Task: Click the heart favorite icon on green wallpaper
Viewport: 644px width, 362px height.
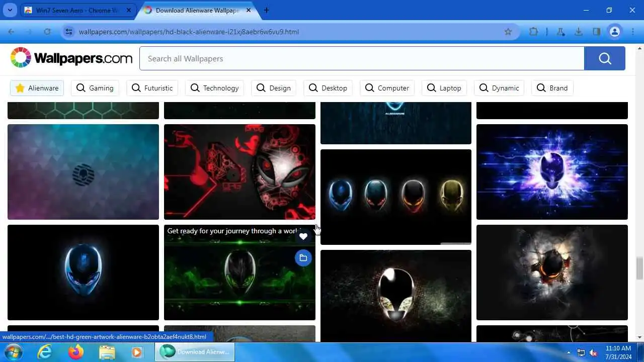Action: (303, 236)
